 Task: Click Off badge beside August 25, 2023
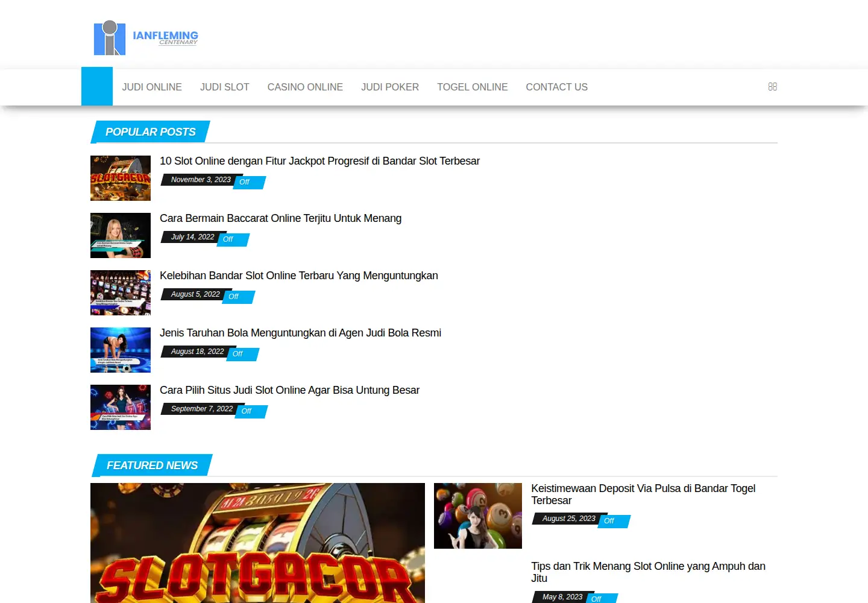click(x=613, y=521)
